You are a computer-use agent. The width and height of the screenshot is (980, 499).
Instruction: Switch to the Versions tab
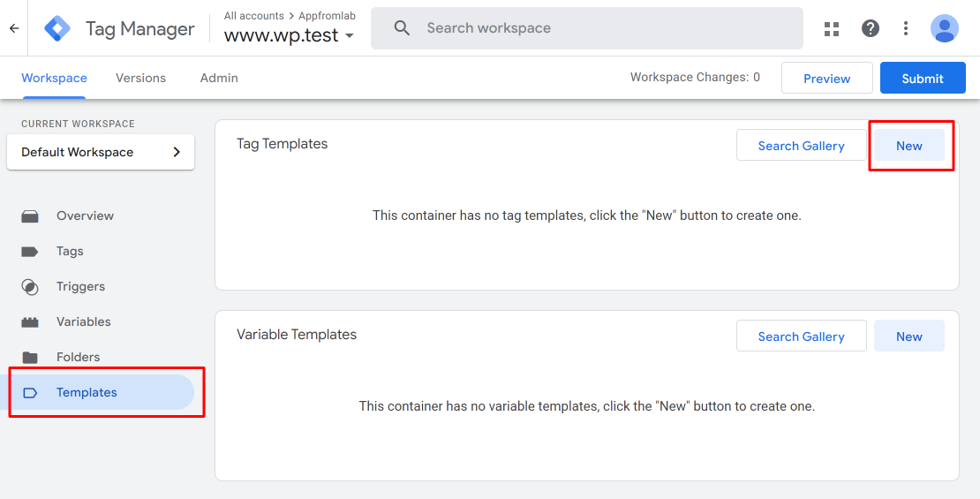(140, 79)
